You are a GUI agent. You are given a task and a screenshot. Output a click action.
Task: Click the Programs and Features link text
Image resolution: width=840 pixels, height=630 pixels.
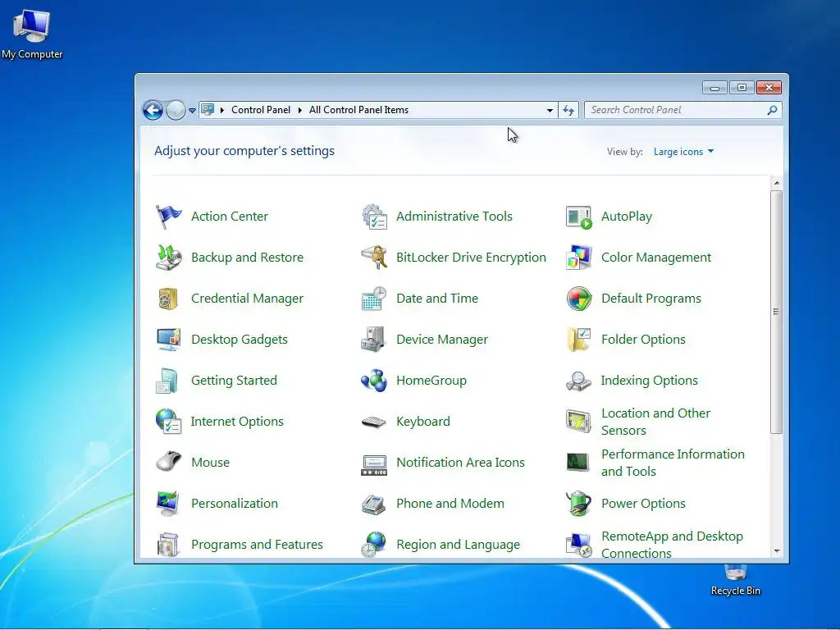257,545
